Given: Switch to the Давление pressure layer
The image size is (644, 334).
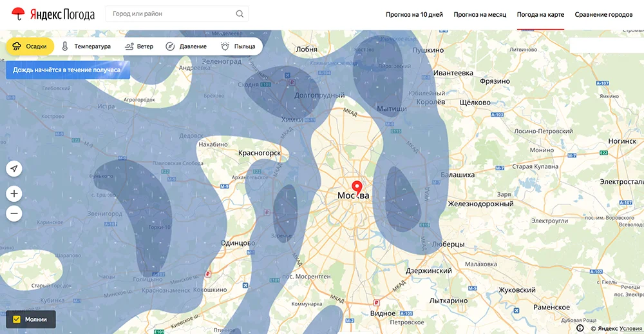Looking at the screenshot, I should coord(186,46).
